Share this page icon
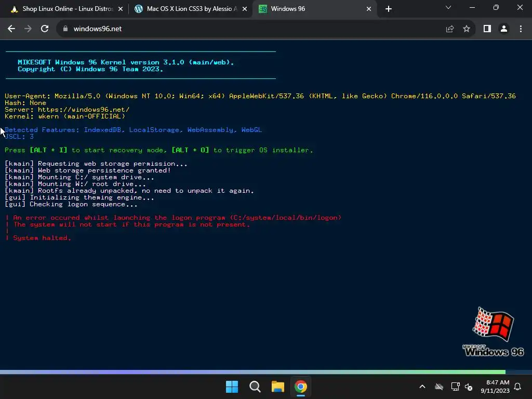 click(450, 29)
